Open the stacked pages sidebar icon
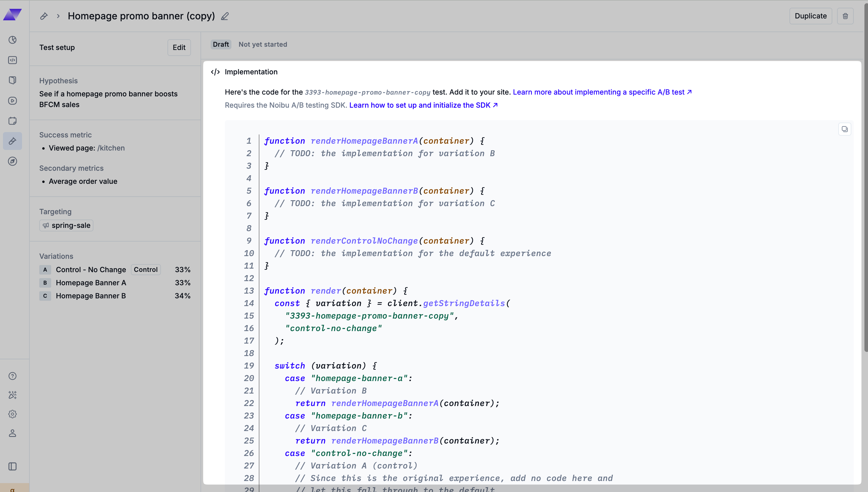 [12, 80]
